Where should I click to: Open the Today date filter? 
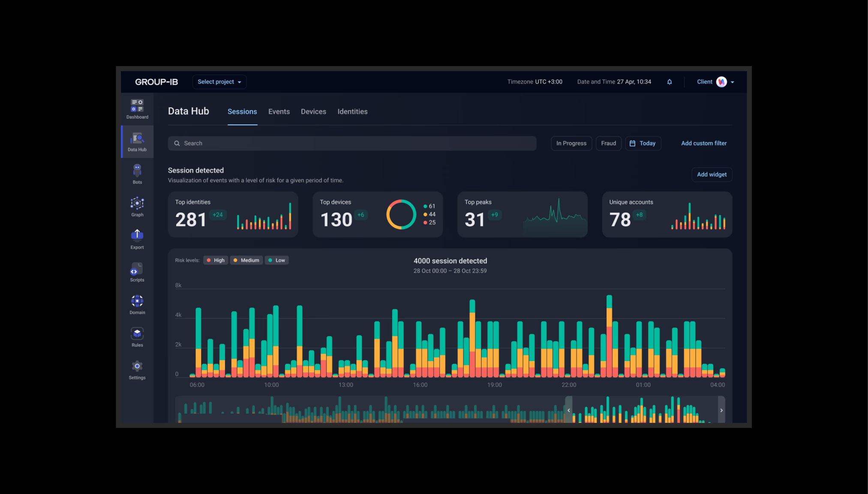[643, 143]
